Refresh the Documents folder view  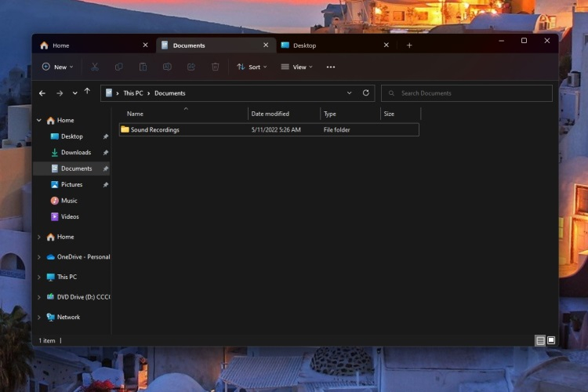point(365,93)
